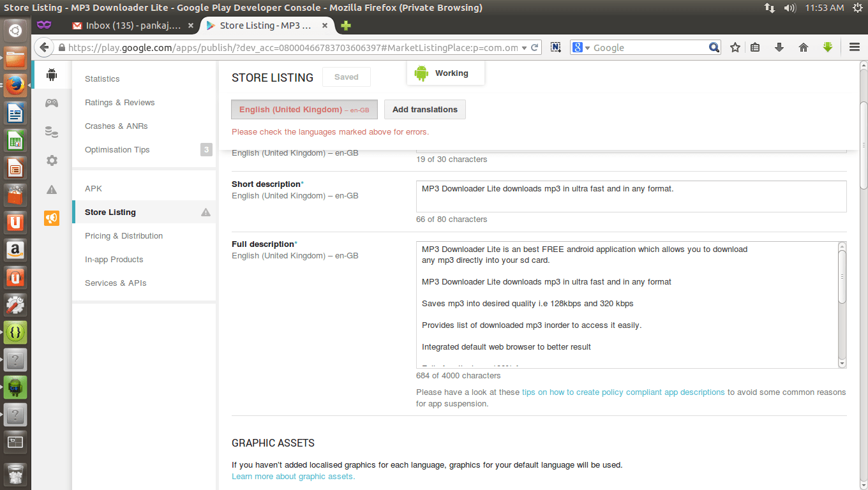Viewport: 868px width, 490px height.
Task: Open Pricing & Distribution
Action: (124, 236)
